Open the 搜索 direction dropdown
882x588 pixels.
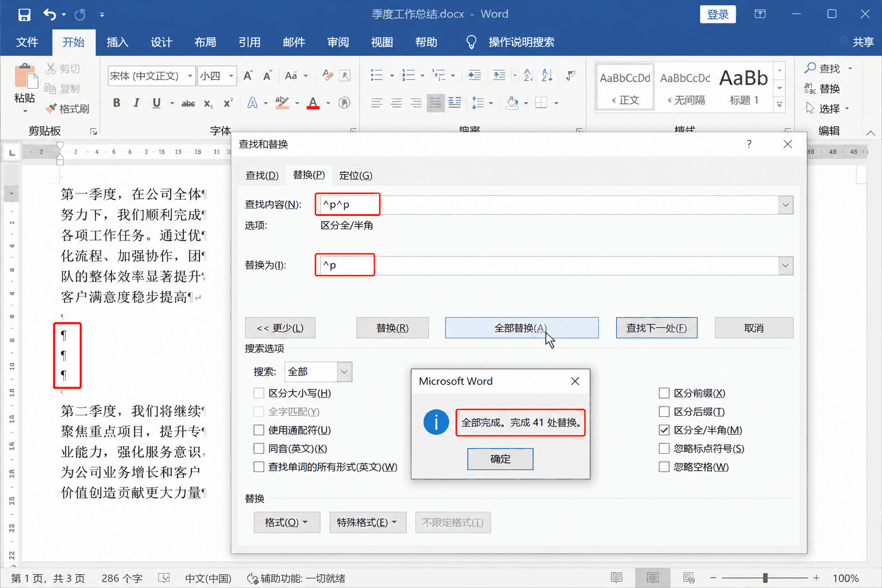(x=344, y=372)
